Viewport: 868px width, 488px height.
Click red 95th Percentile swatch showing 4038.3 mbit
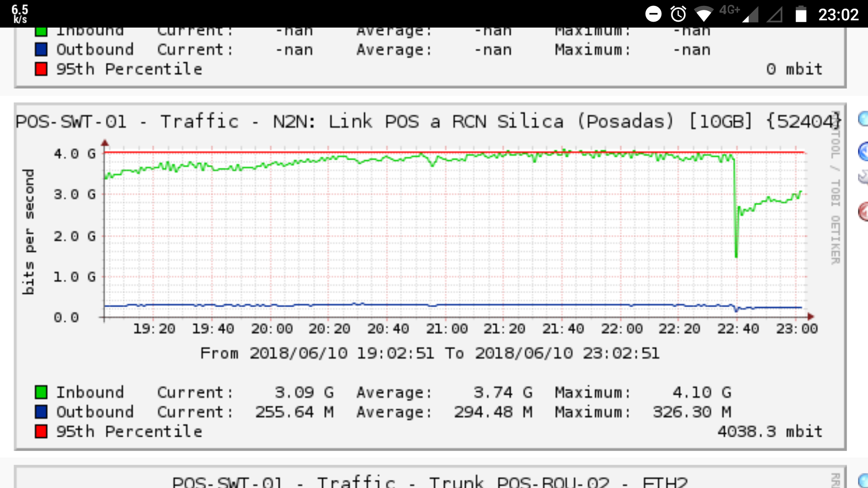click(x=41, y=431)
